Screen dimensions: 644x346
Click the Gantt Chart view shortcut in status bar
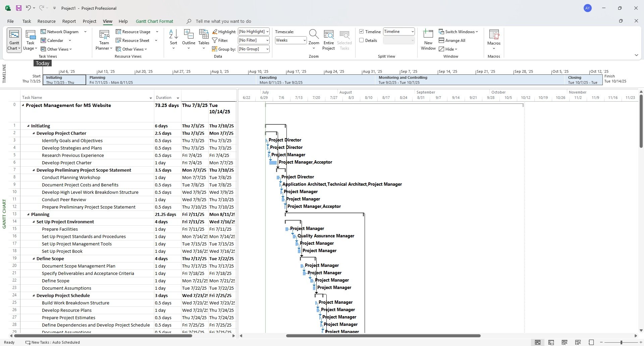coord(538,342)
